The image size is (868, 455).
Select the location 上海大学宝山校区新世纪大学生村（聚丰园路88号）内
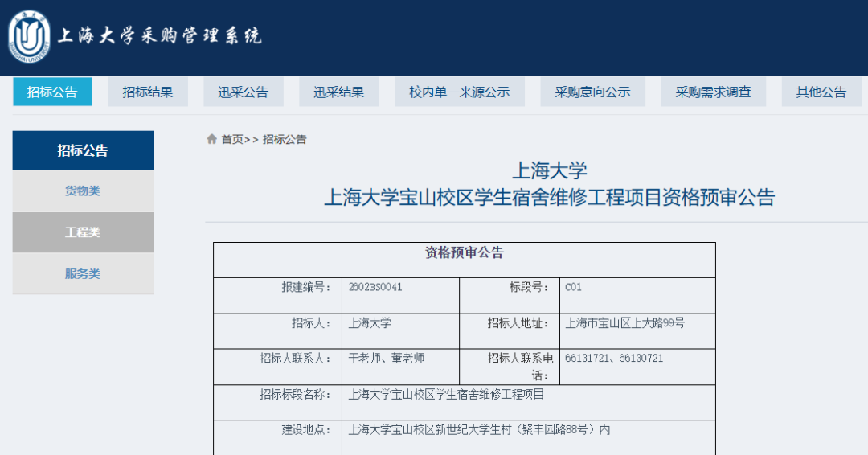[x=479, y=429]
